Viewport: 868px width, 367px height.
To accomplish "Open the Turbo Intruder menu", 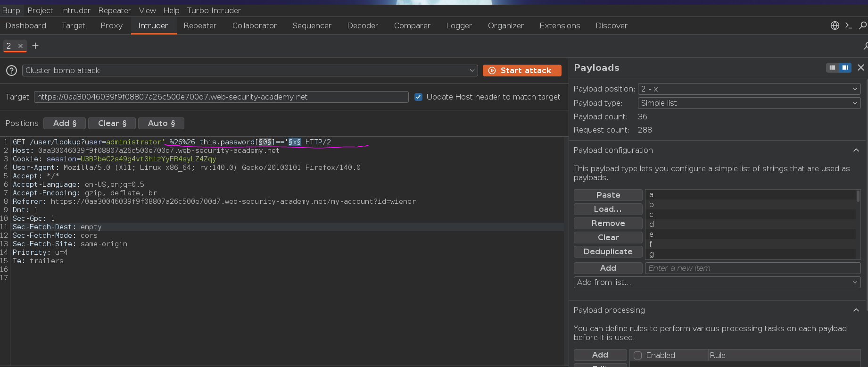I will click(x=214, y=10).
